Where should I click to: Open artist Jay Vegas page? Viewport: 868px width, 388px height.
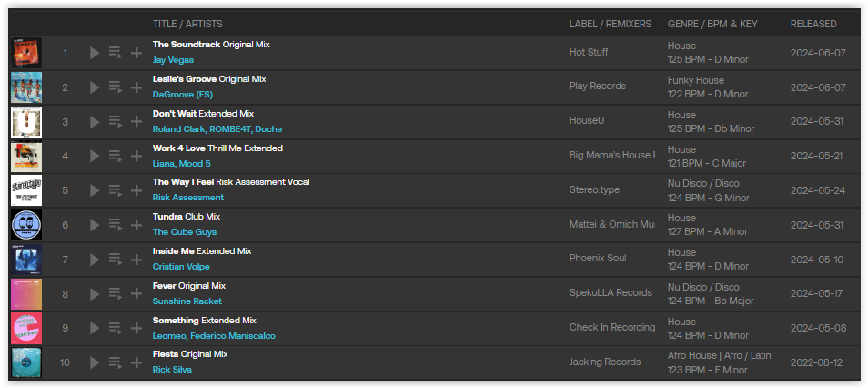[x=173, y=60]
